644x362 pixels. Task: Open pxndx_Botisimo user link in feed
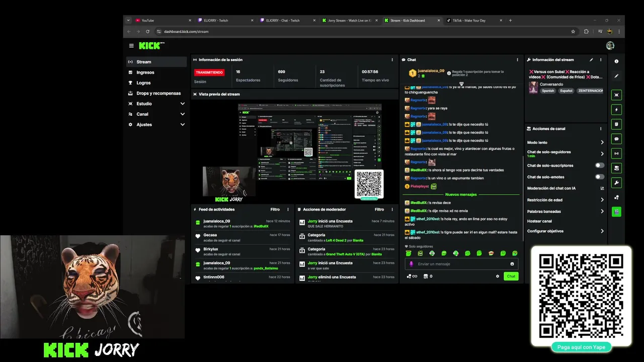pyautogui.click(x=266, y=268)
